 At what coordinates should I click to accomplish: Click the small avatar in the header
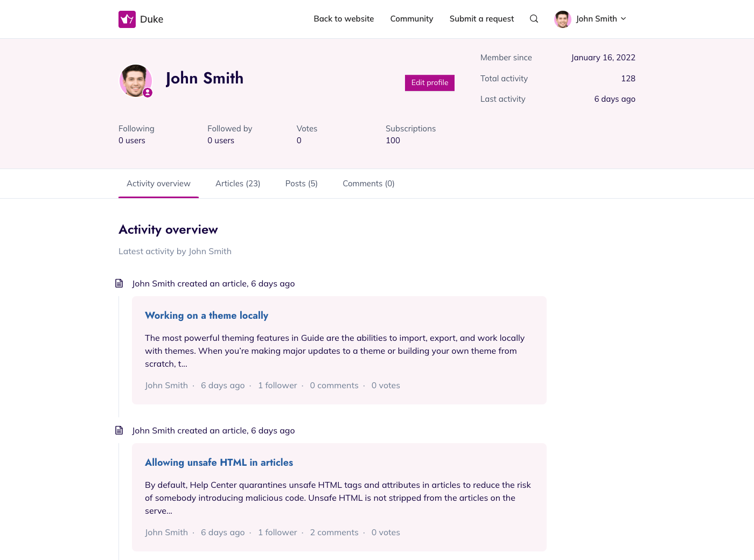point(562,19)
